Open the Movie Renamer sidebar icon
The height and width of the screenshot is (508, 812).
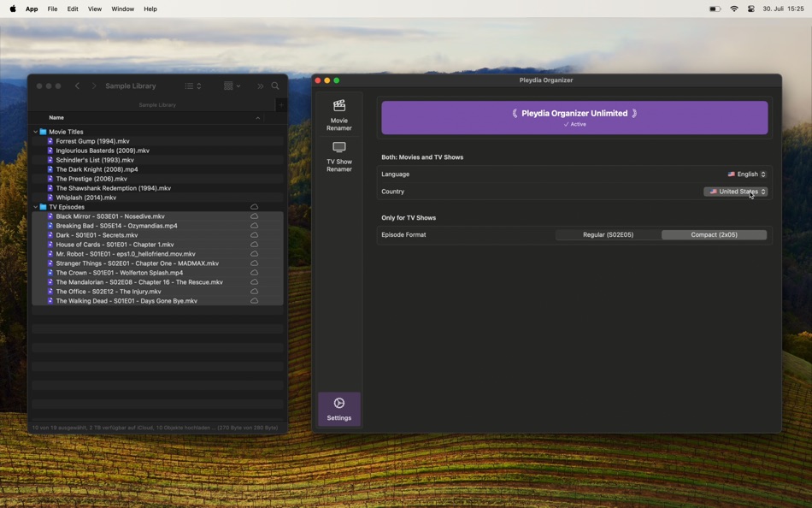click(339, 115)
